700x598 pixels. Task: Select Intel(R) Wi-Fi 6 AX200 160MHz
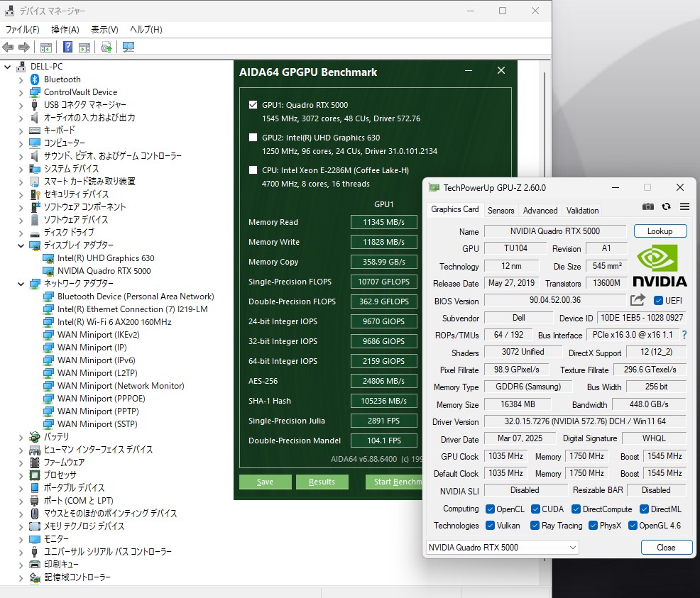click(114, 322)
